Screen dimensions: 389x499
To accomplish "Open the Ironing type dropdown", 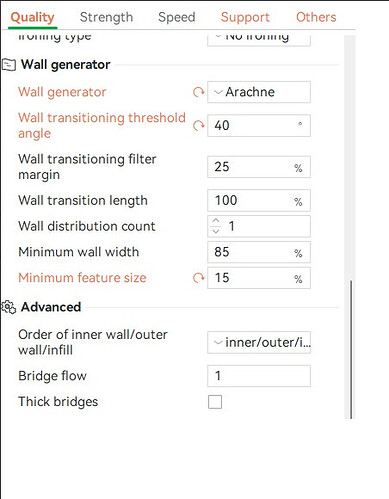I will 259,38.
